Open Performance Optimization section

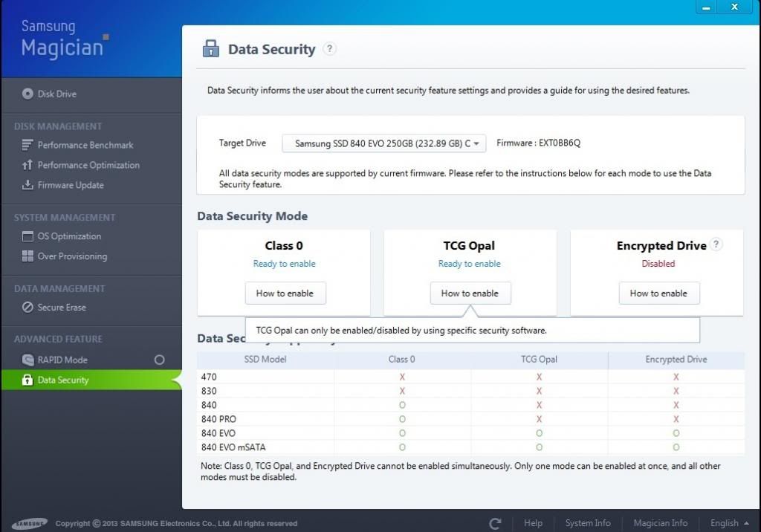point(88,165)
